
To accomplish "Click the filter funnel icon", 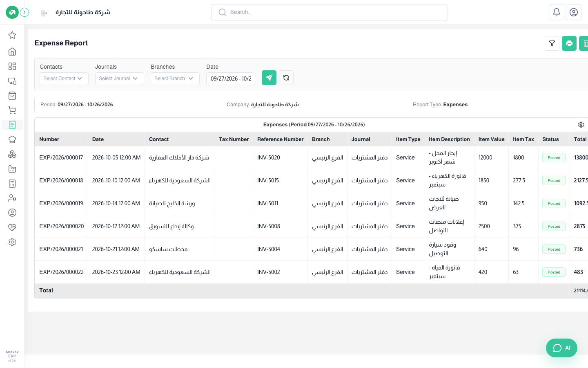I will [x=552, y=43].
